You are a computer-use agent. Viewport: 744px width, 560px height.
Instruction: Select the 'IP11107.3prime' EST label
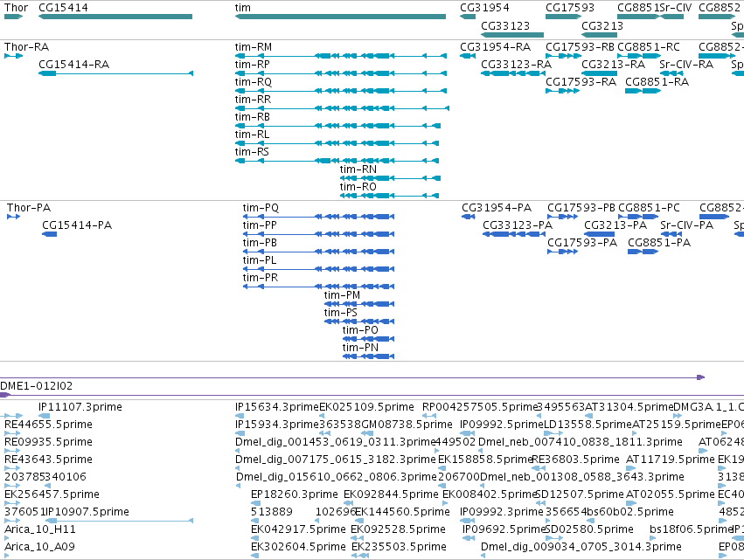80,407
